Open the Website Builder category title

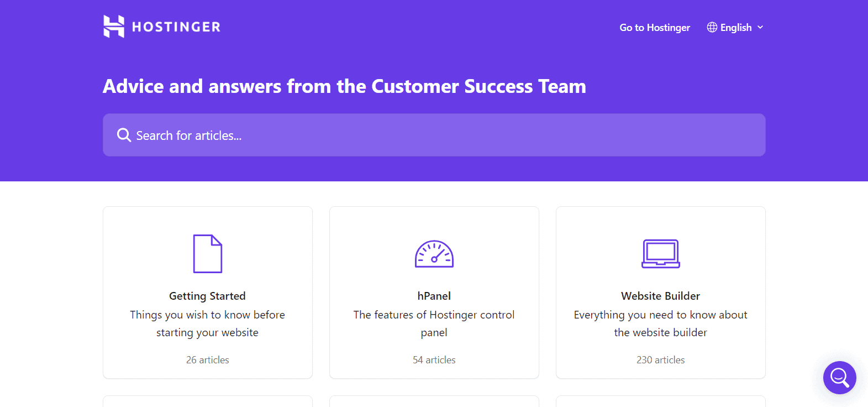pyautogui.click(x=660, y=296)
